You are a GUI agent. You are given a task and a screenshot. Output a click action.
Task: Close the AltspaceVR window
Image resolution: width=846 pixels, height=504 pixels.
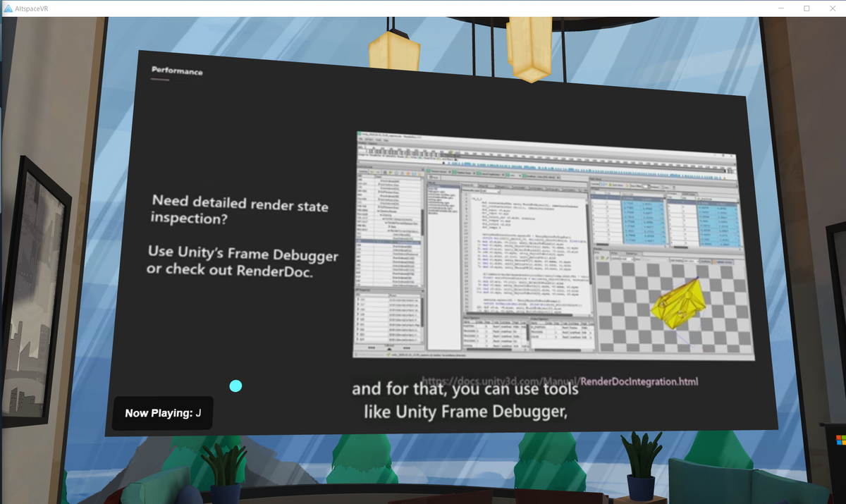pyautogui.click(x=833, y=8)
